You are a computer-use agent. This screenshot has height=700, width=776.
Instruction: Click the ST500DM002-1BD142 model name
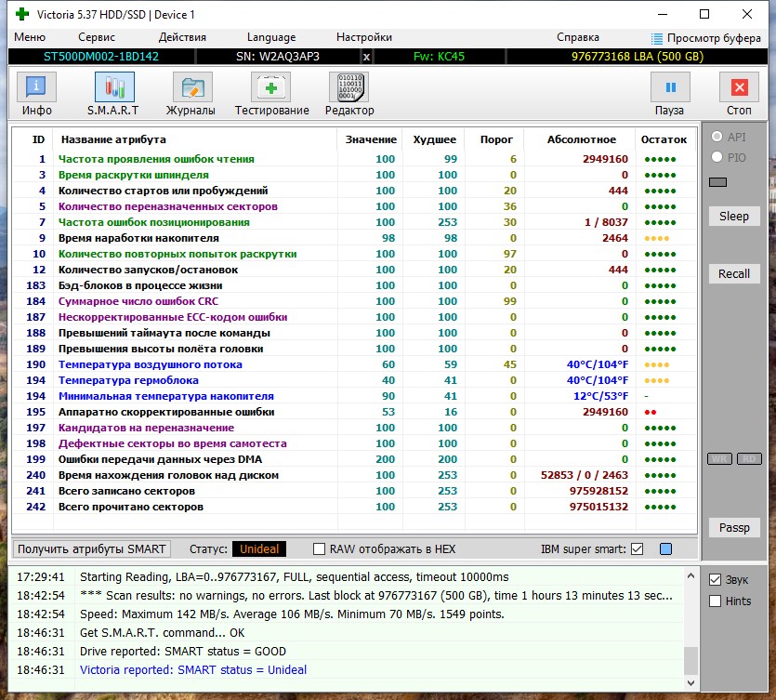click(101, 57)
